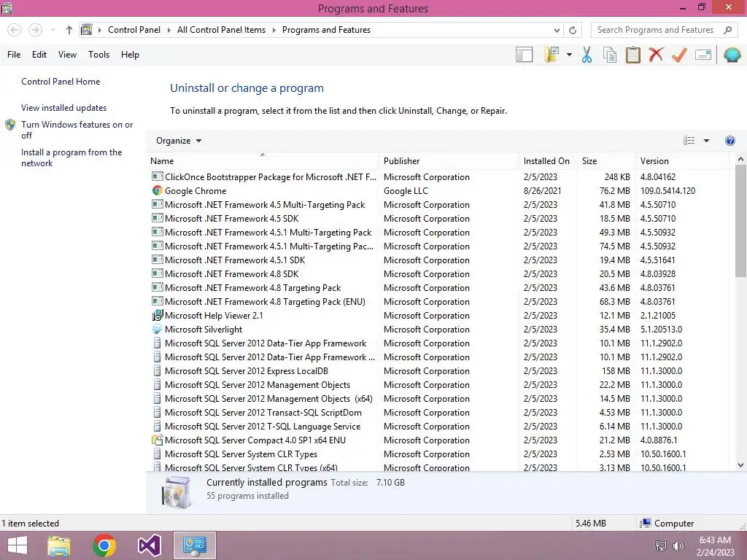
Task: Click the taskbar clock showing 6:43 AM
Action: point(715,546)
